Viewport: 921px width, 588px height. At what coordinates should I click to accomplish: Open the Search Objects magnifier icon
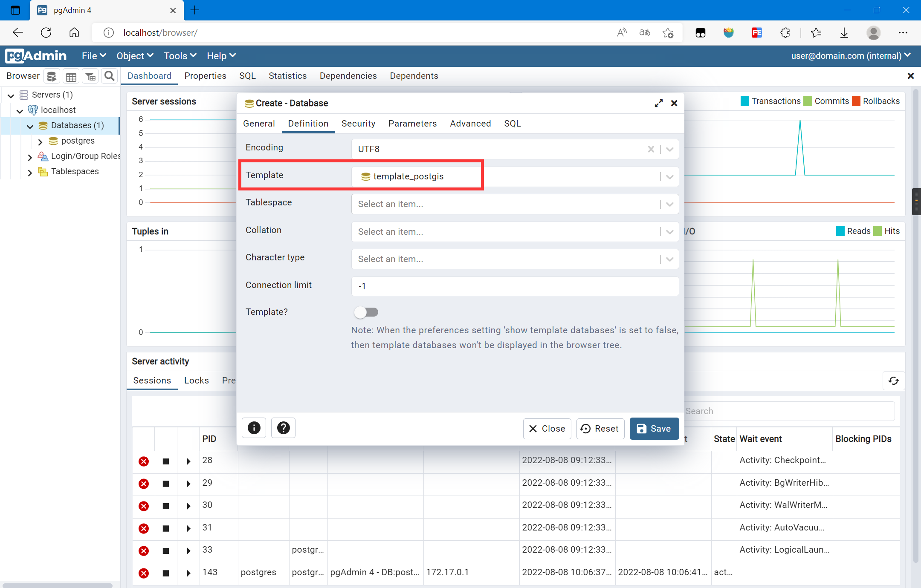(110, 76)
